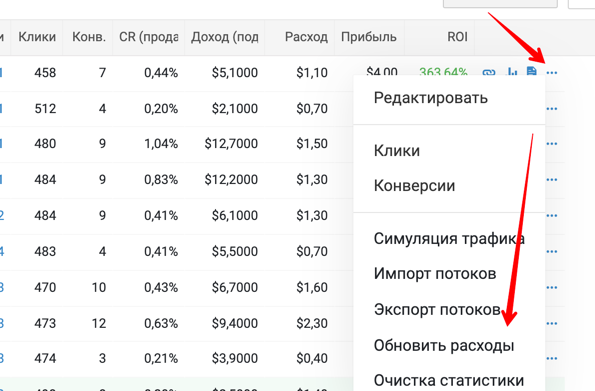The height and width of the screenshot is (391, 595).
Task: Choose Симуляция трафика menu entry
Action: pyautogui.click(x=449, y=239)
